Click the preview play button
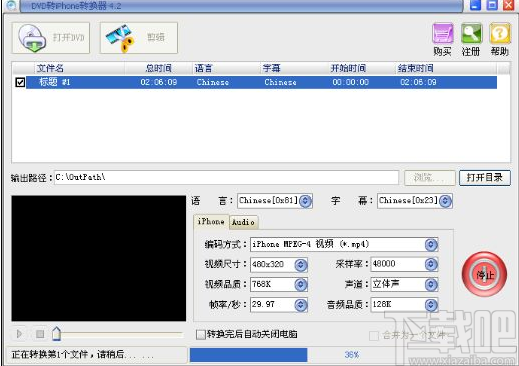519x366 pixels. [x=19, y=334]
